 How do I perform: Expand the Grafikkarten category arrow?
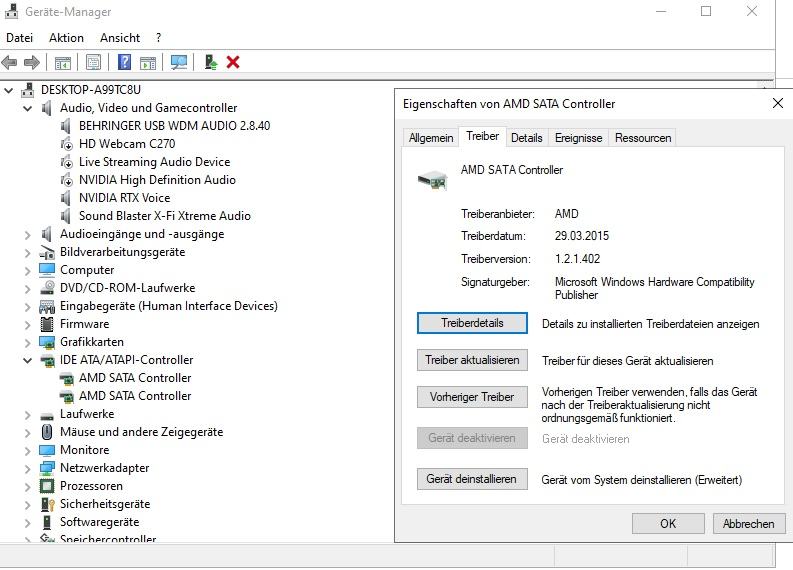[28, 342]
